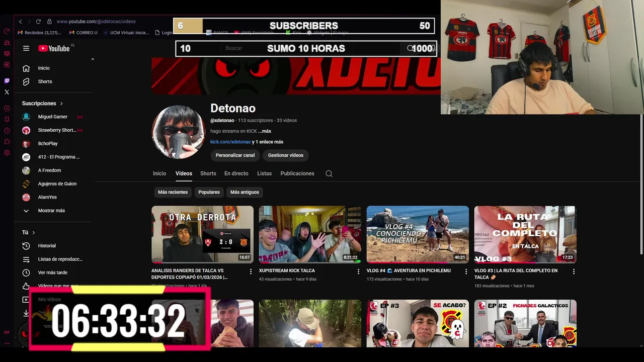644x362 pixels.
Task: Open the CORREO U bookmark
Action: point(83,33)
